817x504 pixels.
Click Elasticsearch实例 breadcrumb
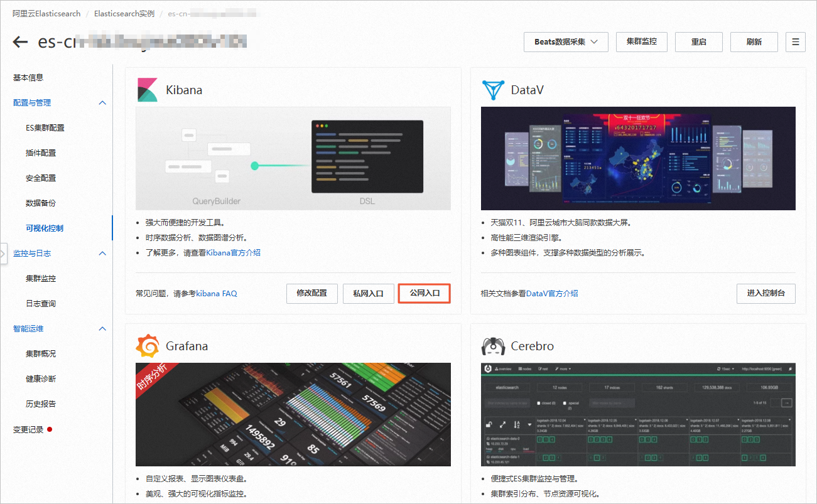[x=124, y=13]
